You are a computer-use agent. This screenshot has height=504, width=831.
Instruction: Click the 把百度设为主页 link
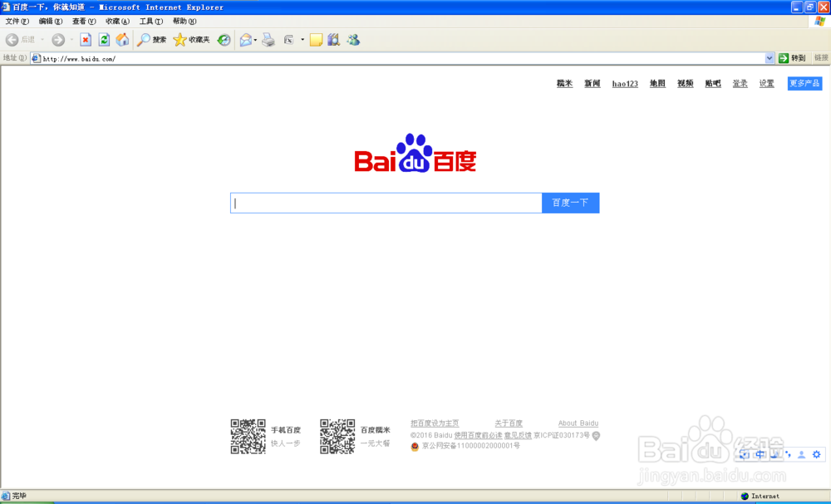(x=435, y=423)
